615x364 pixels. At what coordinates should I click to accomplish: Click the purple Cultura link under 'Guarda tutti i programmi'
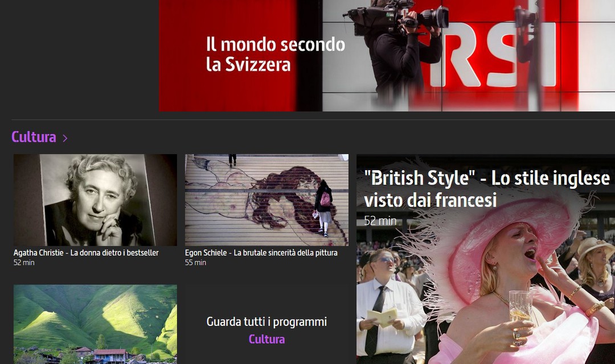pyautogui.click(x=266, y=340)
